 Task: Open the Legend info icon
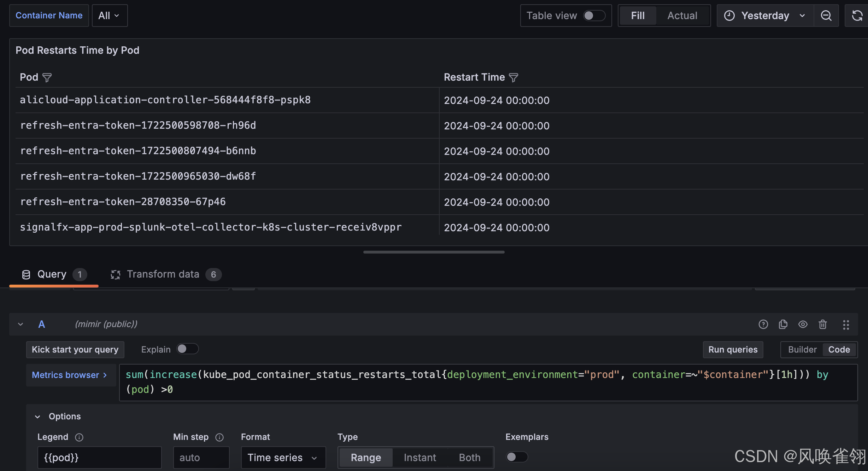coord(79,437)
